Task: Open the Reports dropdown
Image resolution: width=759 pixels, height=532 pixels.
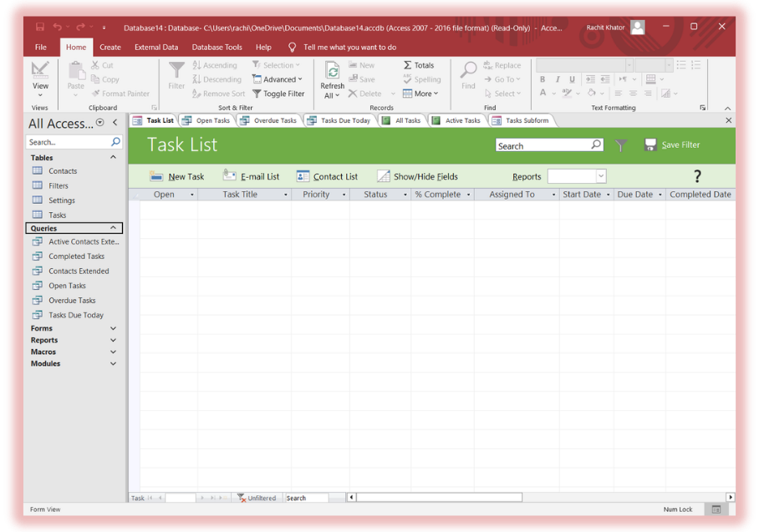Action: coord(600,176)
